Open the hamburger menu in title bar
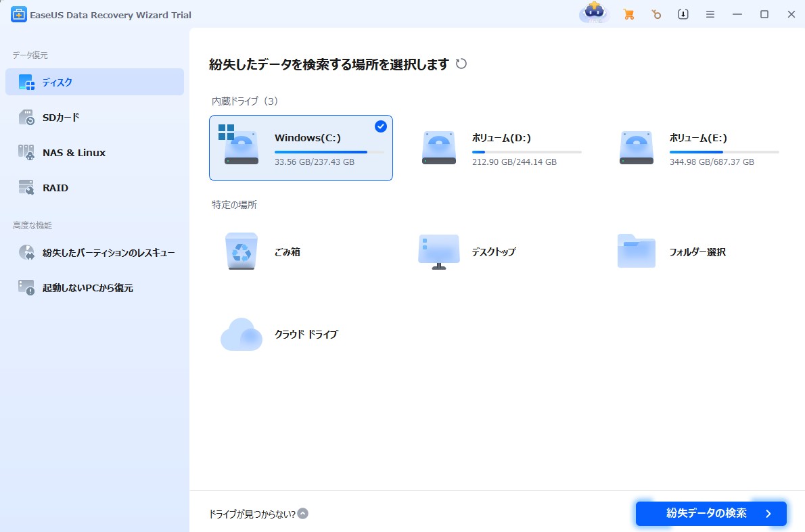805x532 pixels. (x=710, y=14)
